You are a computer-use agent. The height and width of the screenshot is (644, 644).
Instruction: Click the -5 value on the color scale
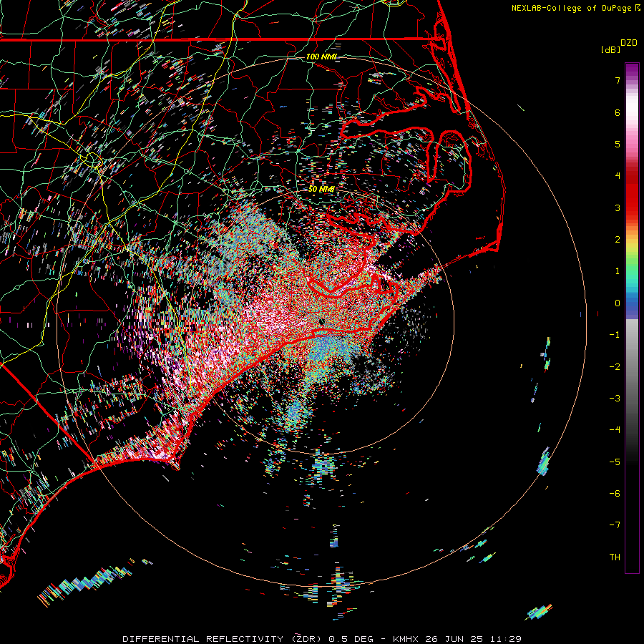(x=615, y=462)
